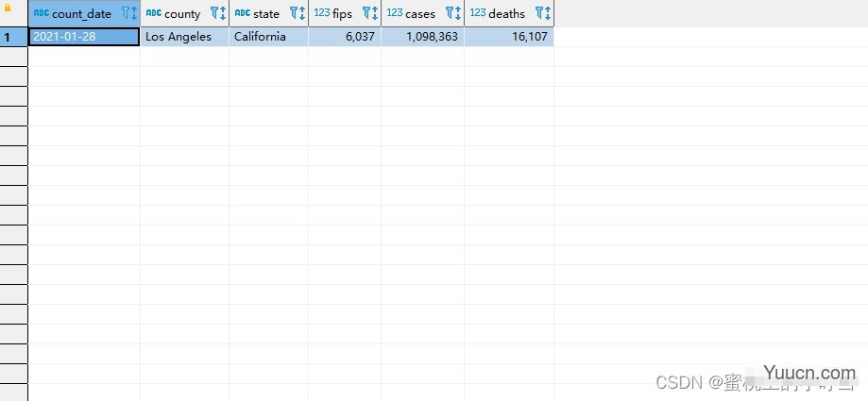
Task: Click the 6,037 fips cell
Action: (x=345, y=37)
